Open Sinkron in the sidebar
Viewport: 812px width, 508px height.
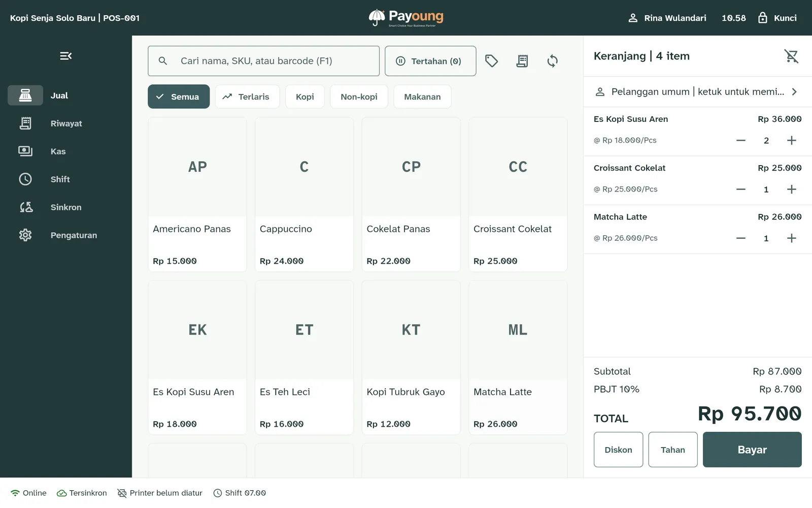66,207
